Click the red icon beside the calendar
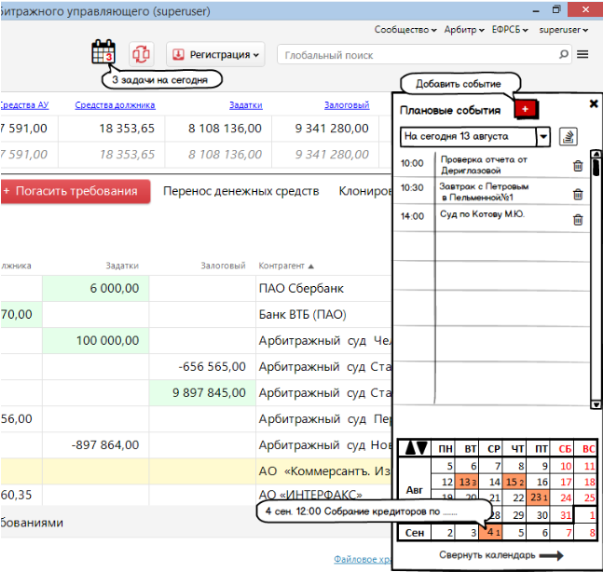The height and width of the screenshot is (572, 603). pos(143,53)
